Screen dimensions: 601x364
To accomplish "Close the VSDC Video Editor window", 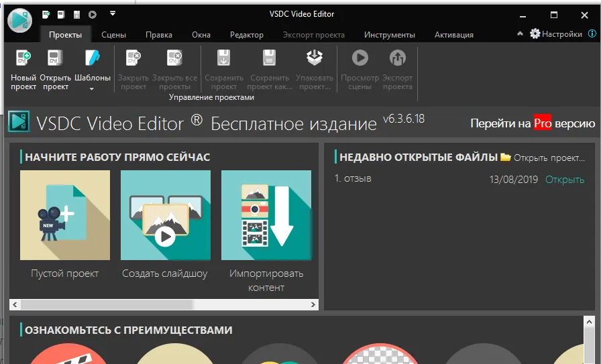I will (x=584, y=15).
